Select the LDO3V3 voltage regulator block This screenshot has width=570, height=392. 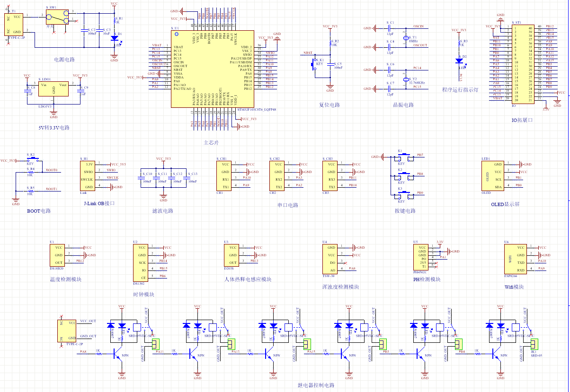tap(53, 89)
